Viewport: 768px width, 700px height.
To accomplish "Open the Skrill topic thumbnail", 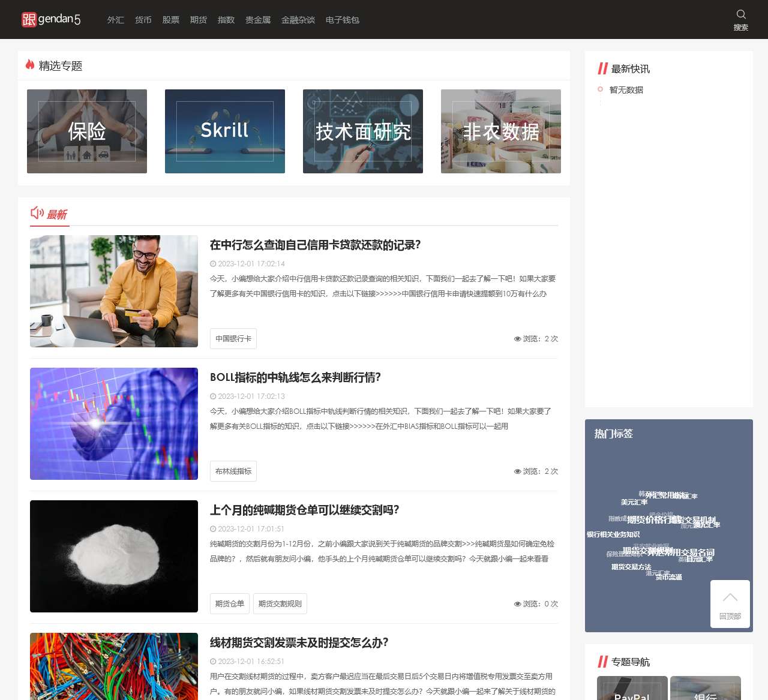I will pyautogui.click(x=224, y=131).
